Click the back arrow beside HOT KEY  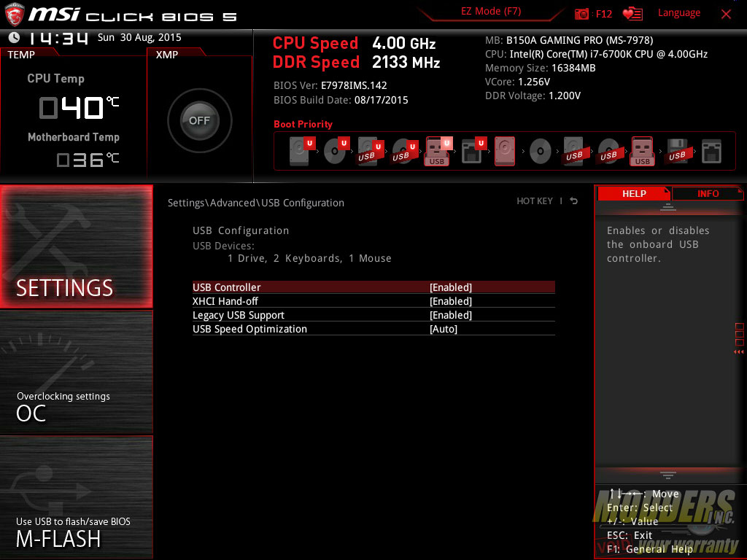[574, 201]
